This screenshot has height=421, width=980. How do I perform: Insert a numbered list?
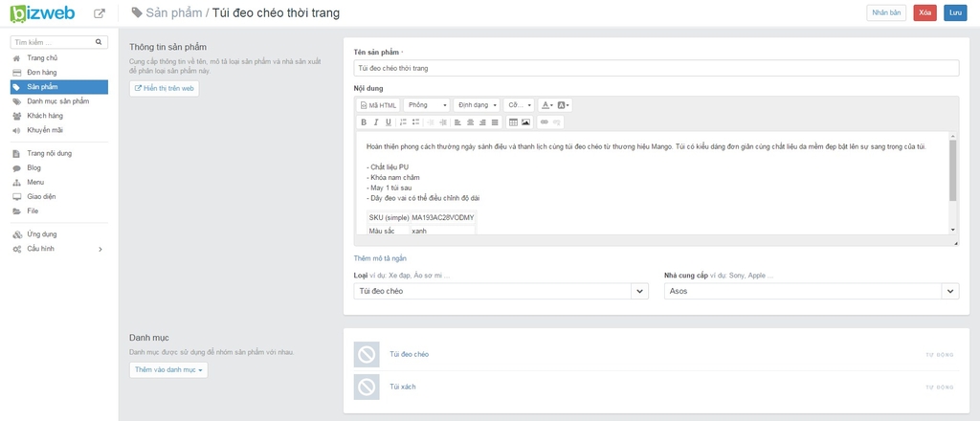[403, 122]
